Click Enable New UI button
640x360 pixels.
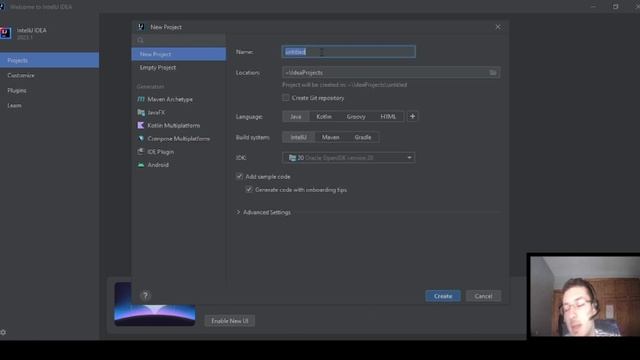(x=230, y=321)
